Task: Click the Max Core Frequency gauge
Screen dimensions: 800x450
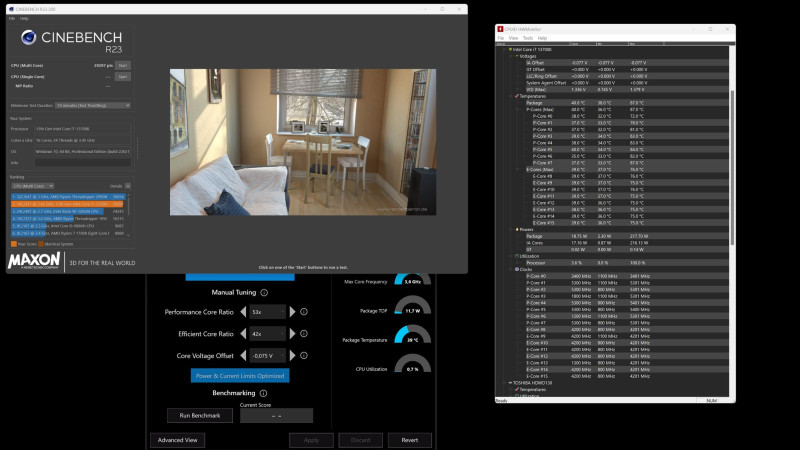Action: coord(412,279)
